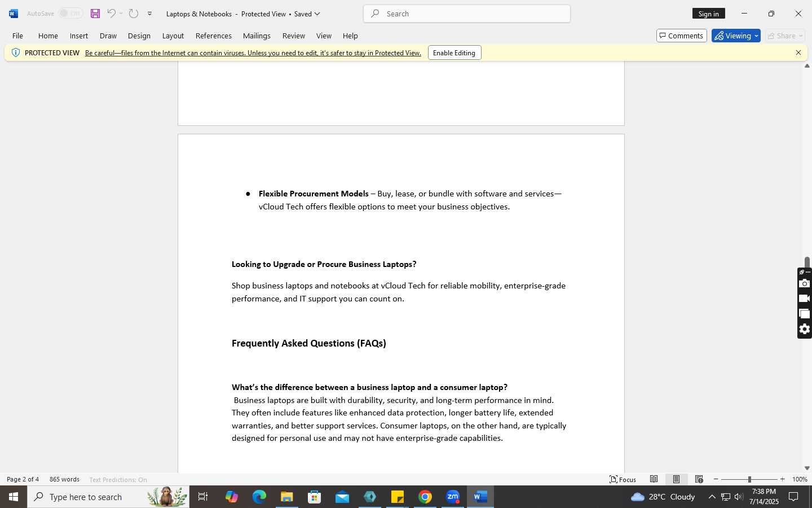Open Microsoft Store from taskbar
The width and height of the screenshot is (812, 508).
[x=315, y=497]
